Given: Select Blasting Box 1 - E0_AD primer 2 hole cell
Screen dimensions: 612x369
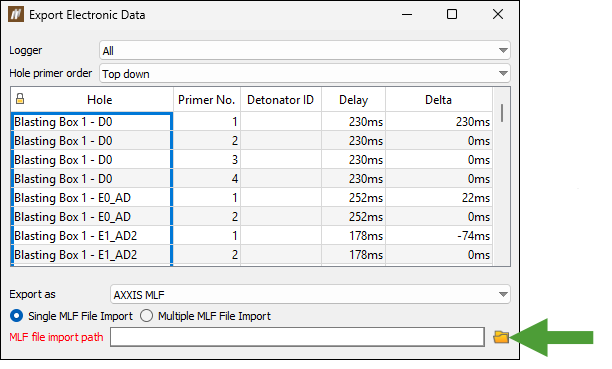Looking at the screenshot, I should (92, 217).
